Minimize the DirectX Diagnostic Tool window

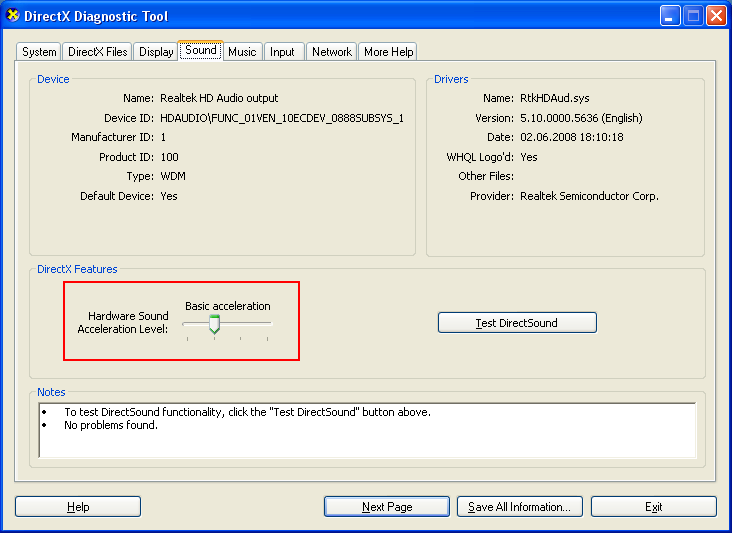point(670,16)
